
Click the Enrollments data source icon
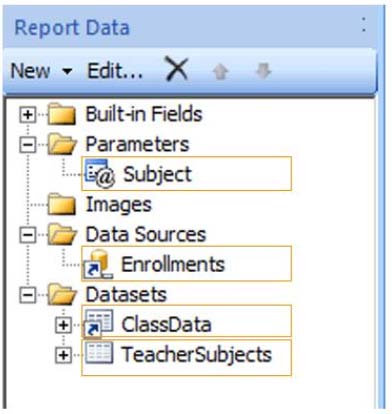98,264
